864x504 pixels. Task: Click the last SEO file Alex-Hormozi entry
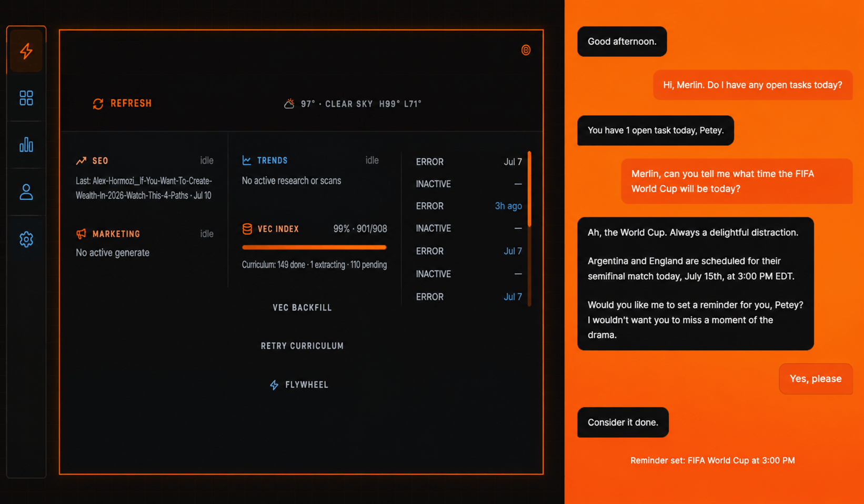(x=144, y=188)
